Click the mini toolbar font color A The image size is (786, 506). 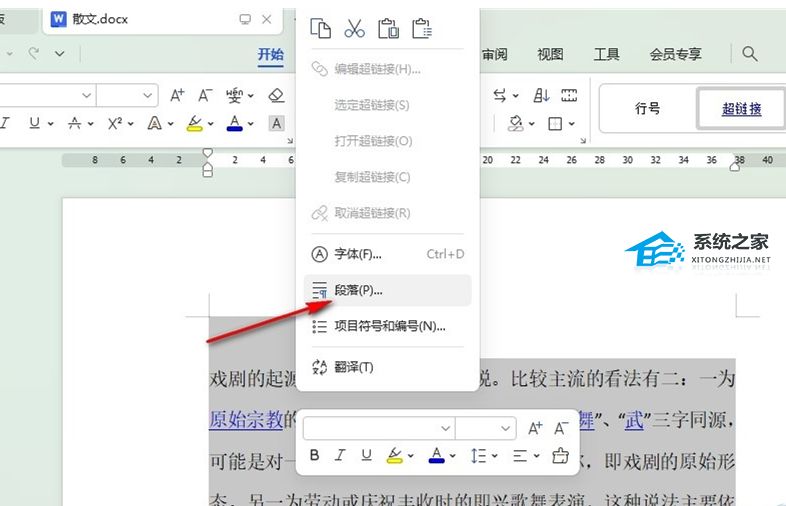click(x=437, y=455)
